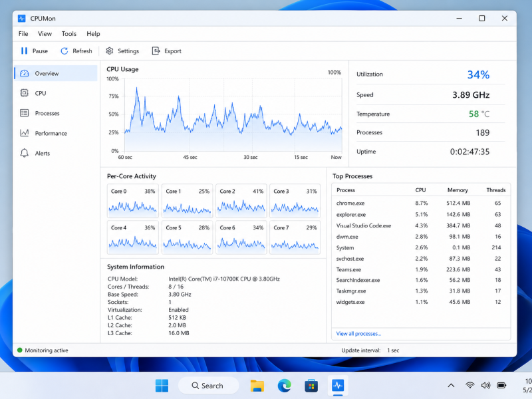Viewport: 532px width, 399px height.
Task: Select the Core 6 activity tile
Action: (x=241, y=237)
